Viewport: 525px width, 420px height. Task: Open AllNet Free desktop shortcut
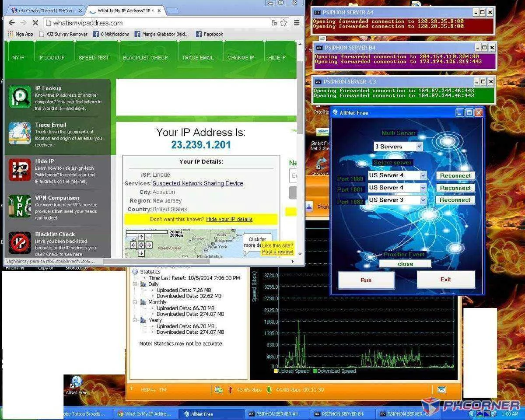point(77,385)
